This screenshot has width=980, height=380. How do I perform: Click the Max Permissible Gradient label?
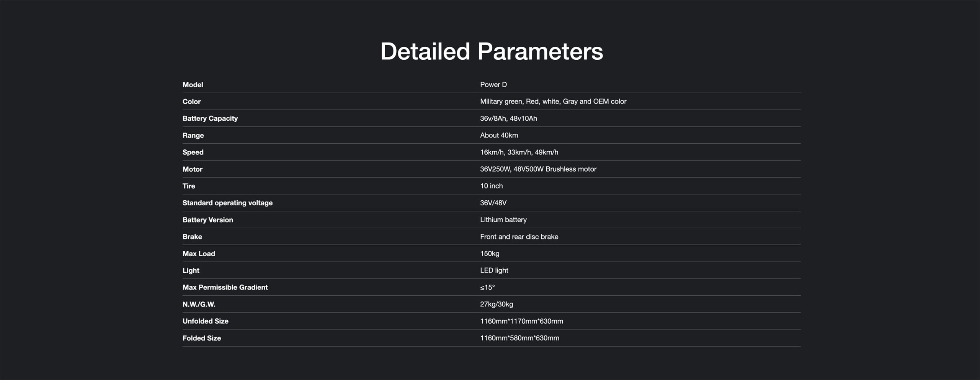pos(225,287)
